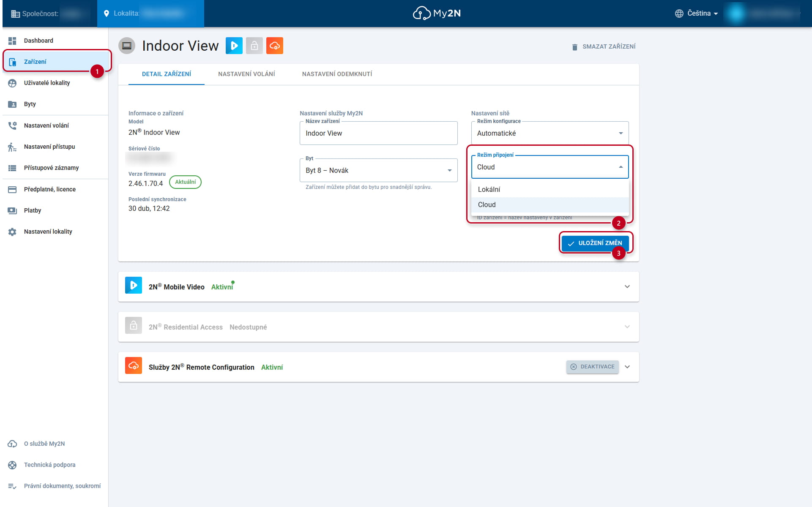This screenshot has height=507, width=812.
Task: Click the Aktivní status of Remote Configuration
Action: click(272, 367)
